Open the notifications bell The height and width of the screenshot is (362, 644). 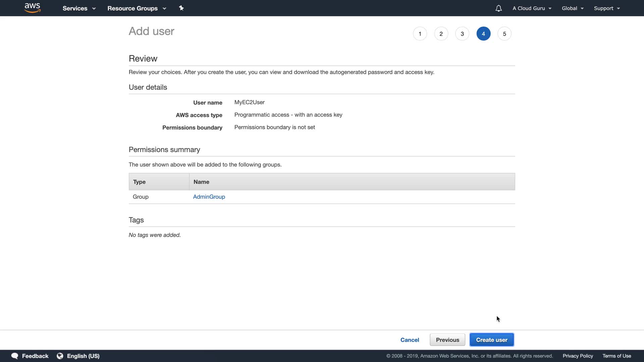point(498,8)
